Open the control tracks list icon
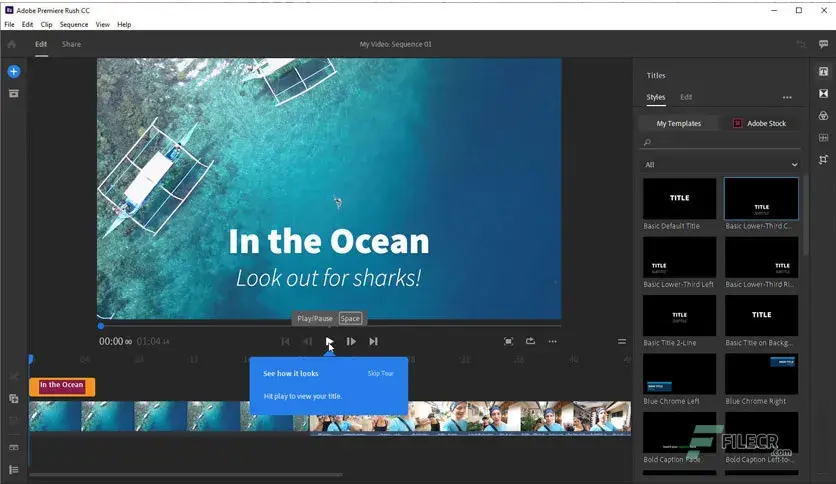 pos(14,470)
